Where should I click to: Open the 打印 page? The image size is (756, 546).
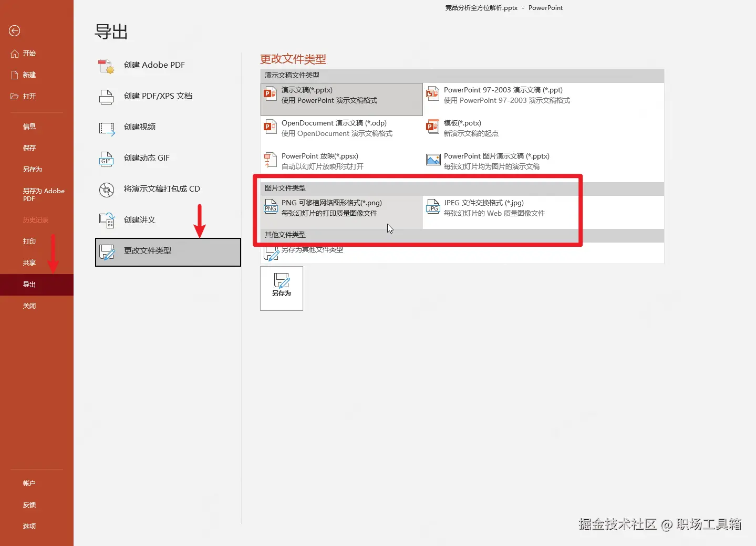[37, 241]
